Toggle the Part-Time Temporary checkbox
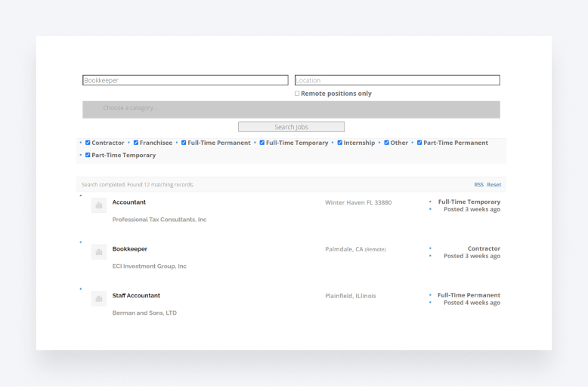 tap(88, 155)
